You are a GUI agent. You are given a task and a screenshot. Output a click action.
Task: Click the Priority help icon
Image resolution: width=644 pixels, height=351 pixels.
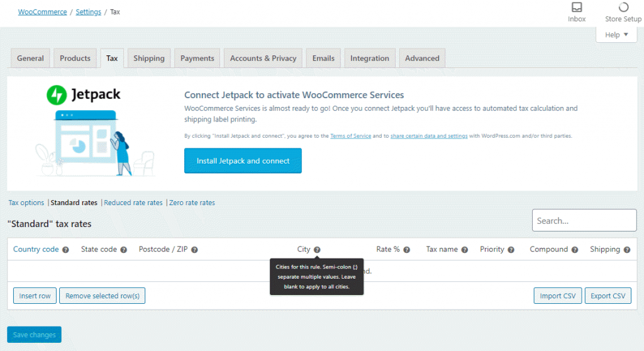tap(511, 250)
